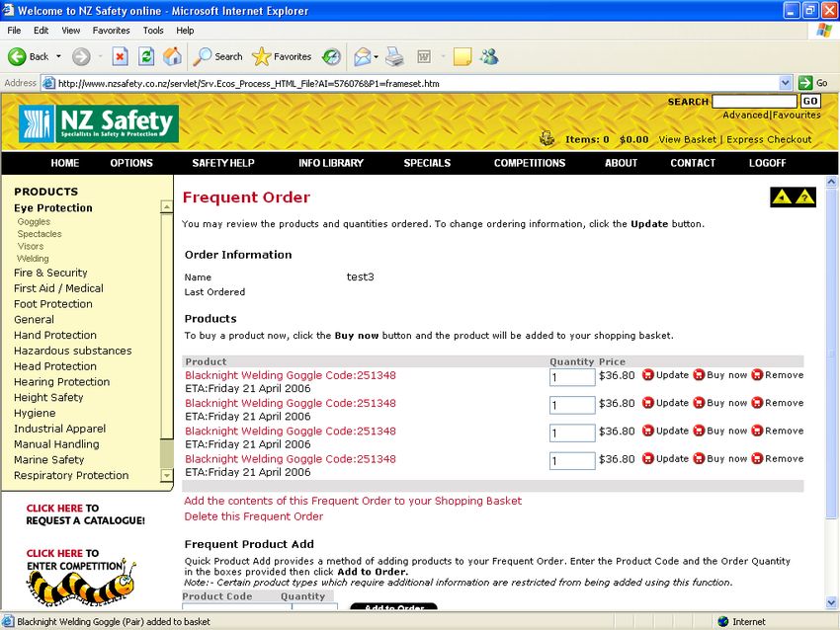Click the main page scroll-down arrow
The height and width of the screenshot is (630, 840).
tap(831, 602)
